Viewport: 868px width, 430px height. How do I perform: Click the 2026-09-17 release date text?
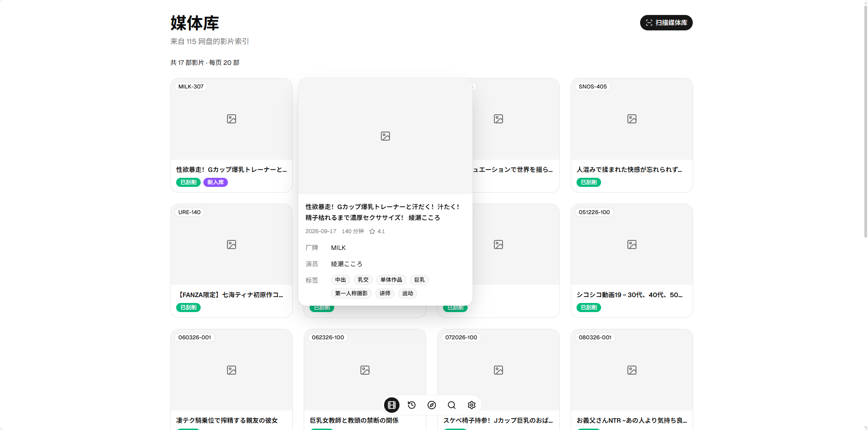[321, 231]
